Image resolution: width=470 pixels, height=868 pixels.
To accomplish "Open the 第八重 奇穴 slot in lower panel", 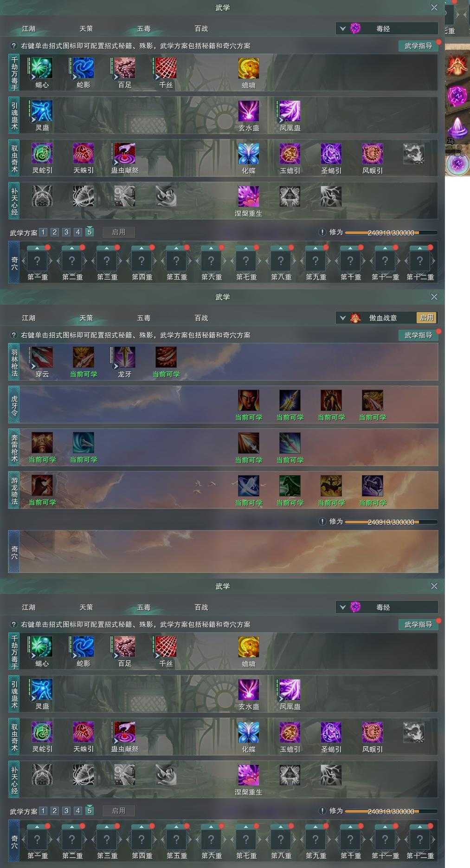I will click(281, 840).
